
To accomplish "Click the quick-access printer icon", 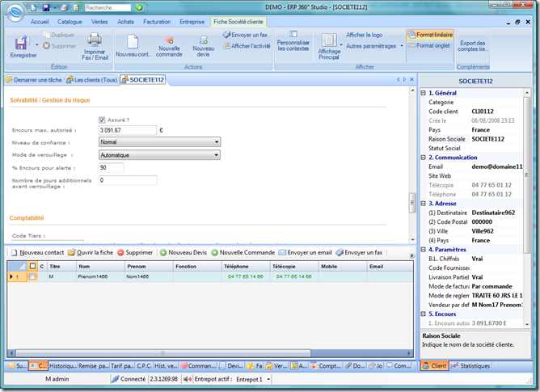I will [x=64, y=7].
